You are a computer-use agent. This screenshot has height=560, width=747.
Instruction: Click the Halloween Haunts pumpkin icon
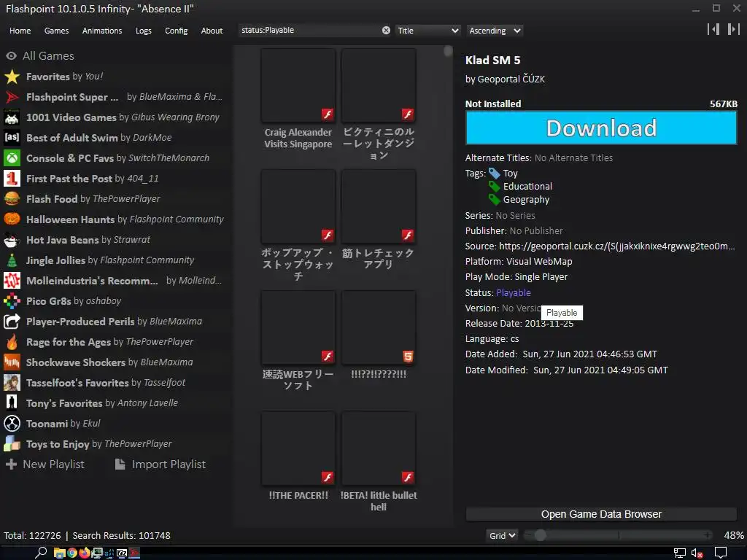pyautogui.click(x=12, y=219)
